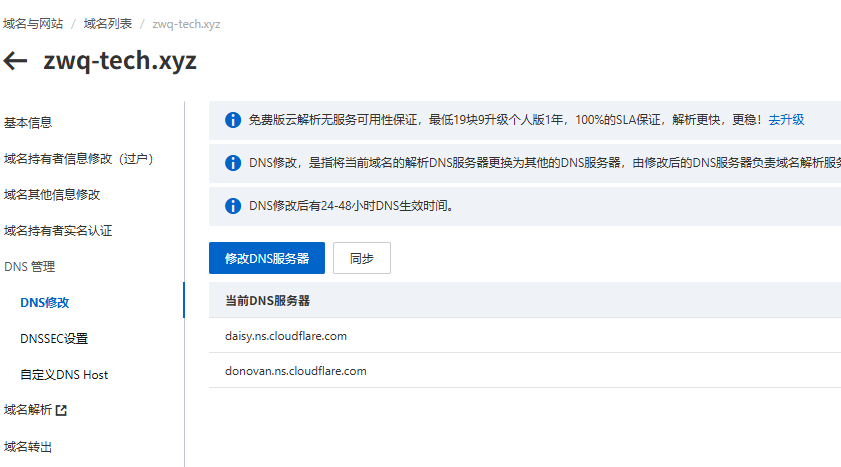
Task: Click the DNS修改后有24-48小时DNS生效时间 notice text
Action: pyautogui.click(x=351, y=206)
